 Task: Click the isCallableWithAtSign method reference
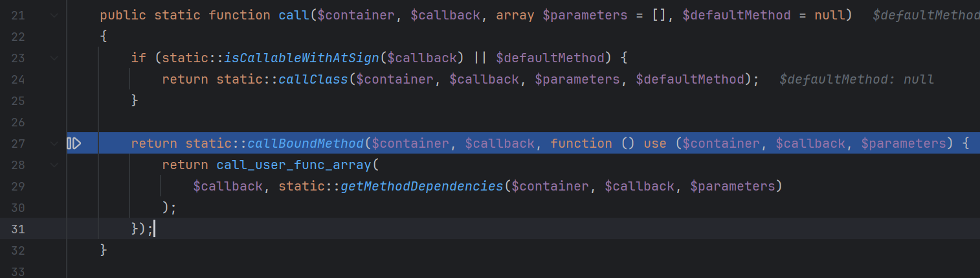(x=301, y=58)
